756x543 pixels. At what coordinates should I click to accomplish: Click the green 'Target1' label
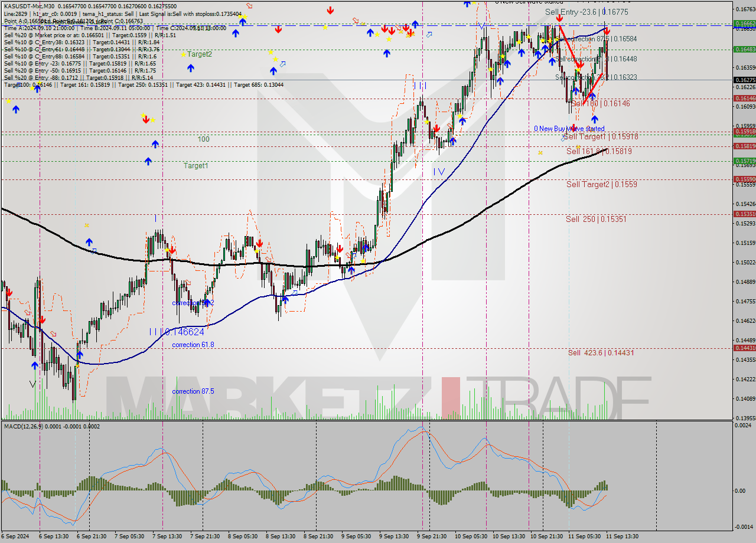[x=195, y=166]
